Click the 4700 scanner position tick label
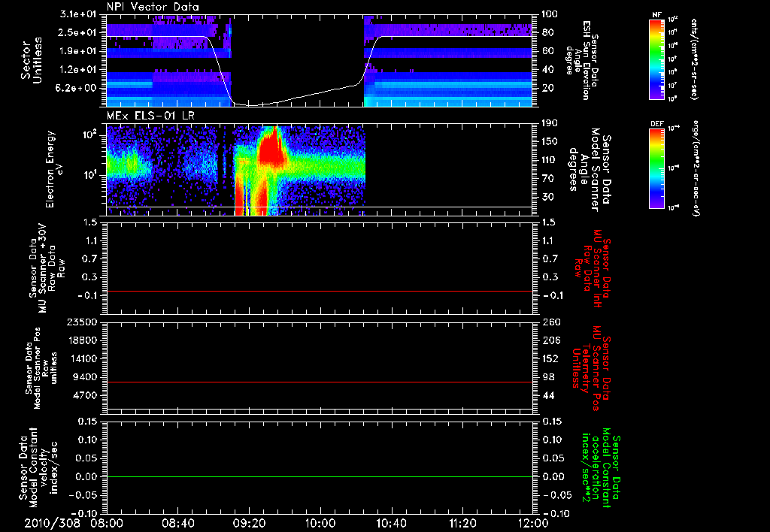Image resolution: width=770 pixels, height=532 pixels. click(86, 395)
